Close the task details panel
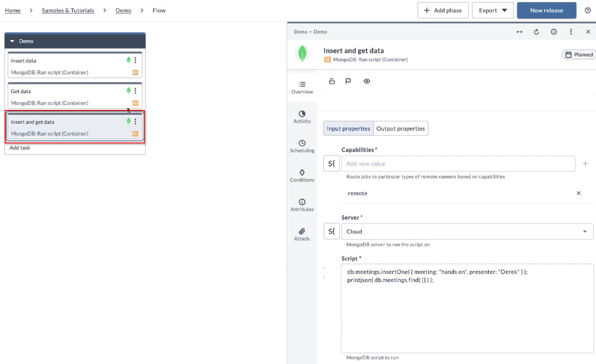 [588, 32]
